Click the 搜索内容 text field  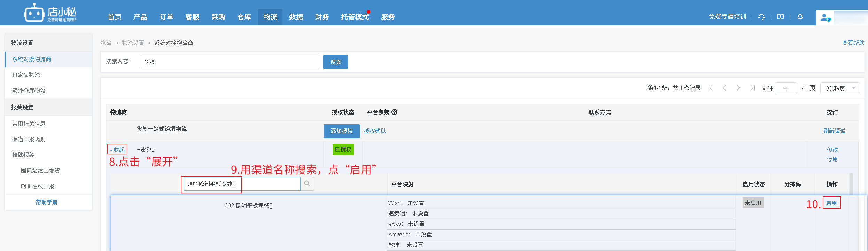(230, 62)
